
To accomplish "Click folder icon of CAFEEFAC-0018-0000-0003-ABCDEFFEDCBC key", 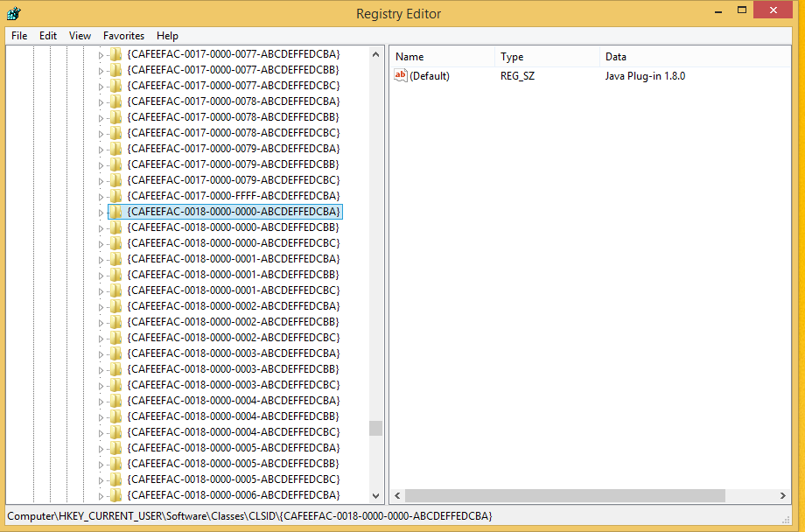I will coord(115,385).
